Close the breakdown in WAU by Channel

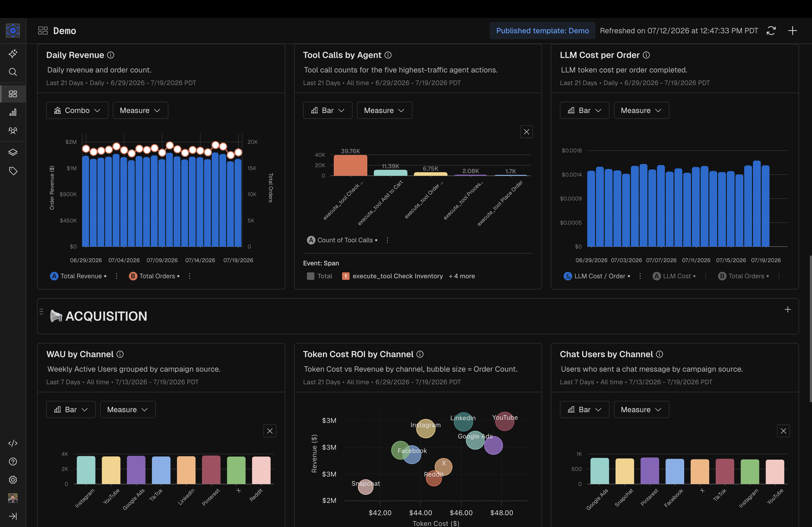[270, 431]
